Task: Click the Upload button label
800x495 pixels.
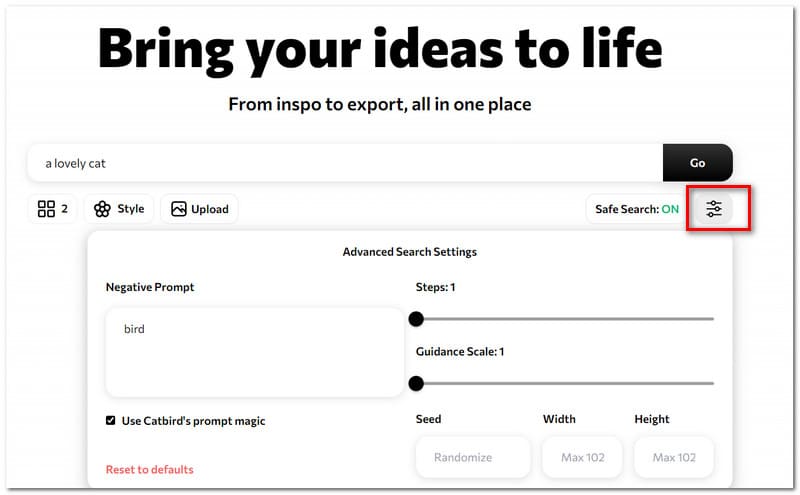Action: click(210, 209)
